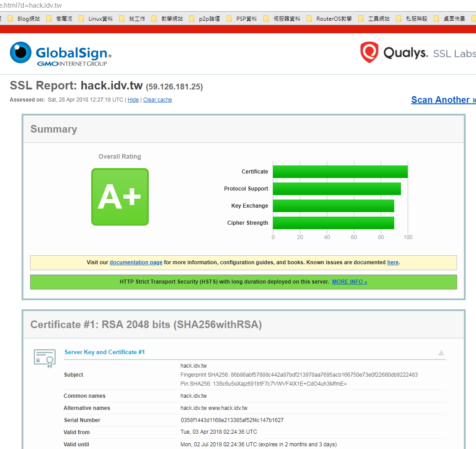Click the Server Key and Certificate #1 heading

coord(104,352)
